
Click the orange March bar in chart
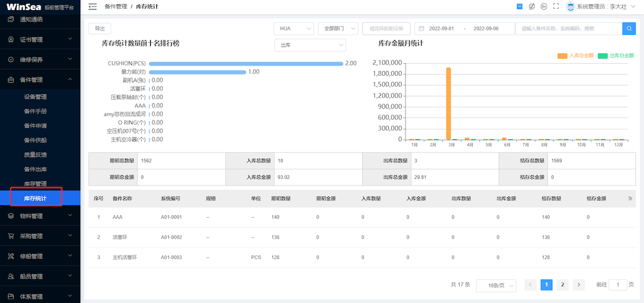[448, 104]
